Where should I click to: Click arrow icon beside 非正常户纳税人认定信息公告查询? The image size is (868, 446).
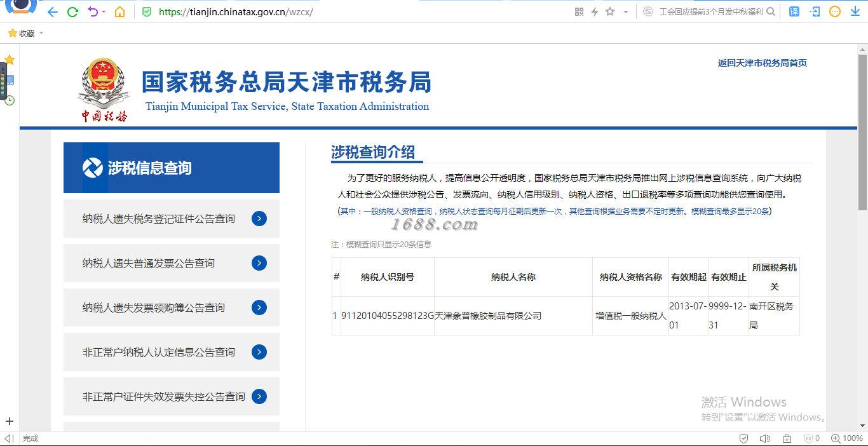[259, 352]
